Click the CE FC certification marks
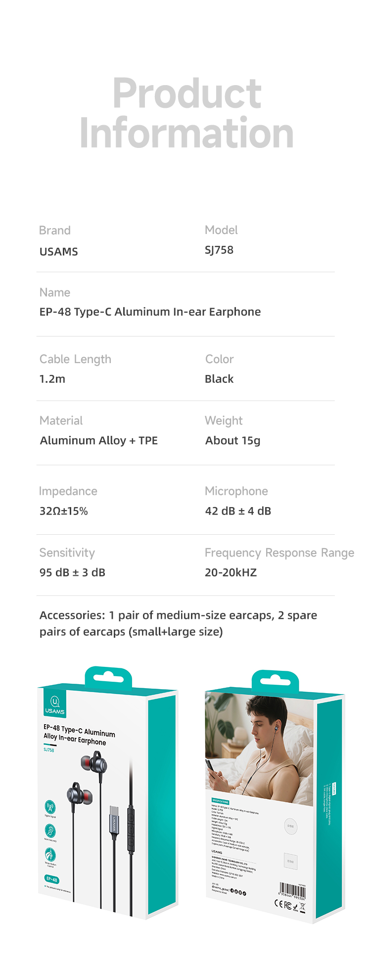 click(x=290, y=905)
